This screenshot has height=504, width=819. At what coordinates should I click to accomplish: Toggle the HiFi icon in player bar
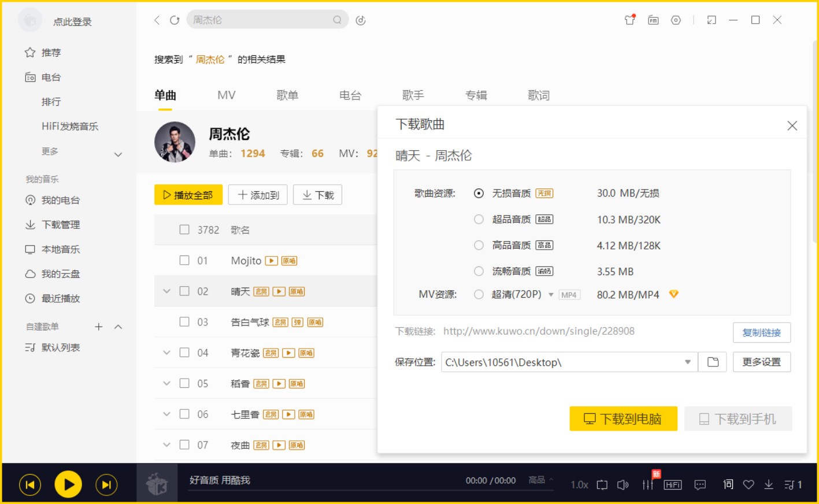pos(673,485)
